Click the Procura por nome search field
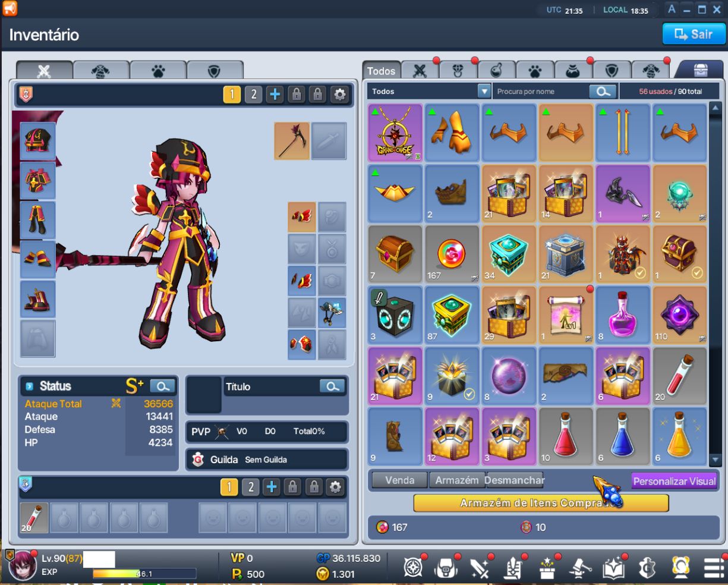 pyautogui.click(x=541, y=92)
